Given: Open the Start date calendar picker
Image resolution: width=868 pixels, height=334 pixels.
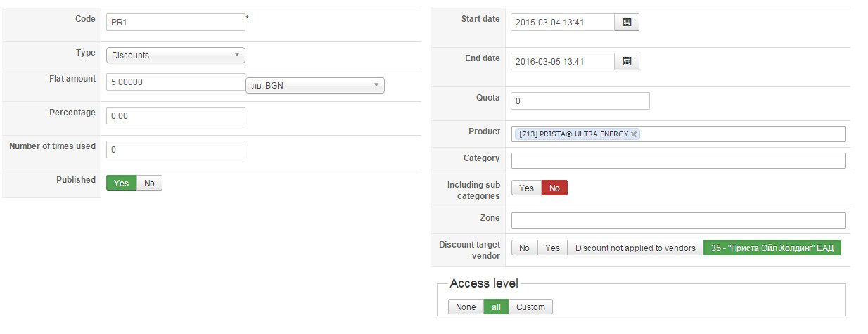Looking at the screenshot, I should [627, 23].
